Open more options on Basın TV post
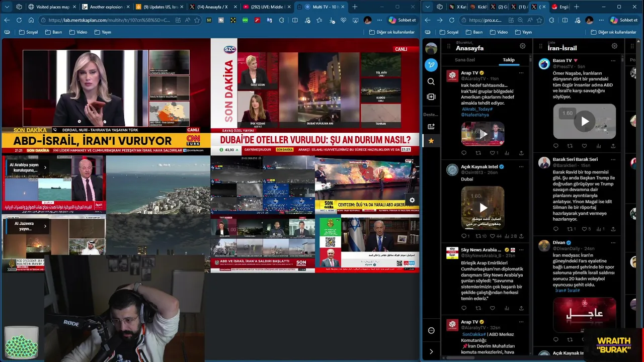This screenshot has height=362, width=644. [x=613, y=60]
